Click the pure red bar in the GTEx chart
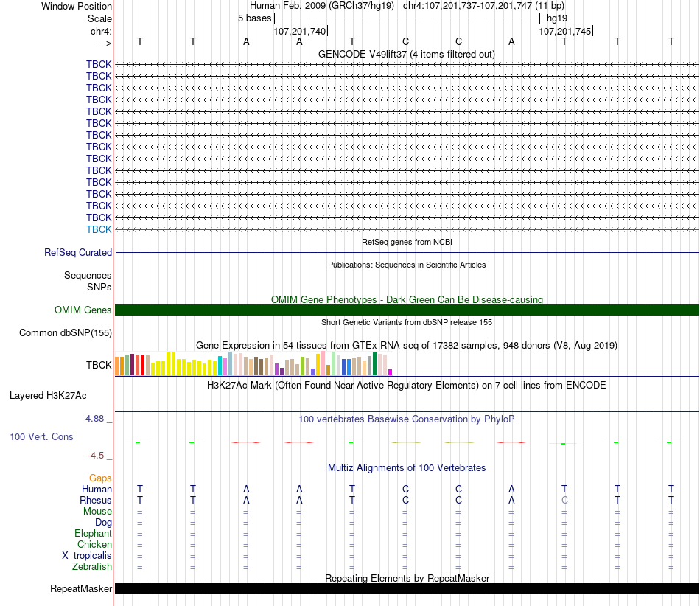700x606 pixels. click(142, 366)
